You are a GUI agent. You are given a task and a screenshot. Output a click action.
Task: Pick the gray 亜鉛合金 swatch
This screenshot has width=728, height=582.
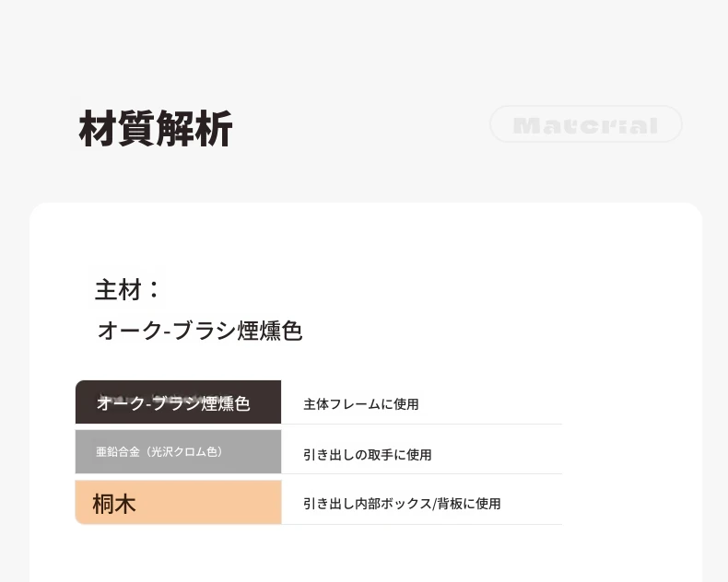178,451
